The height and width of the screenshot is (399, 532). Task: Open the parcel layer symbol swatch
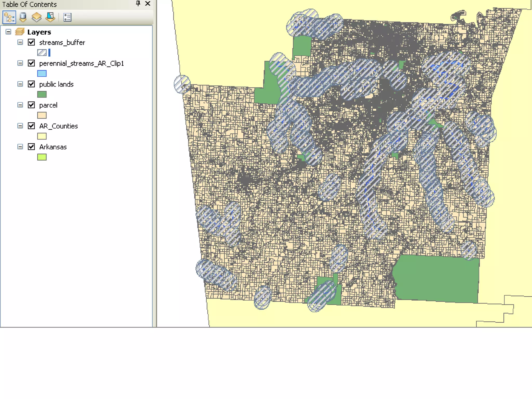[42, 115]
